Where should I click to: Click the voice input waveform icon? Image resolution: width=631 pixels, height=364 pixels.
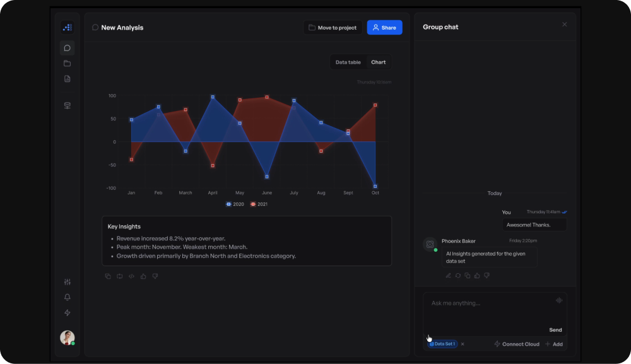click(559, 300)
